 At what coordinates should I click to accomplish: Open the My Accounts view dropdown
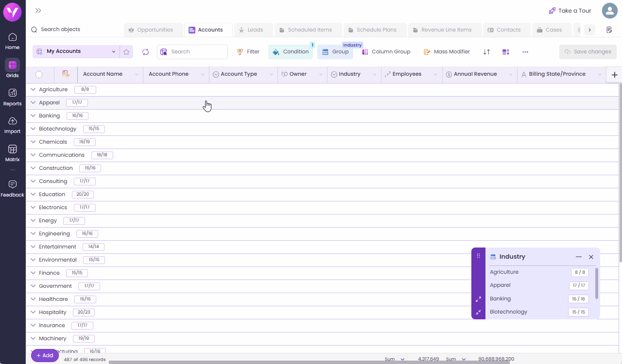pyautogui.click(x=114, y=52)
